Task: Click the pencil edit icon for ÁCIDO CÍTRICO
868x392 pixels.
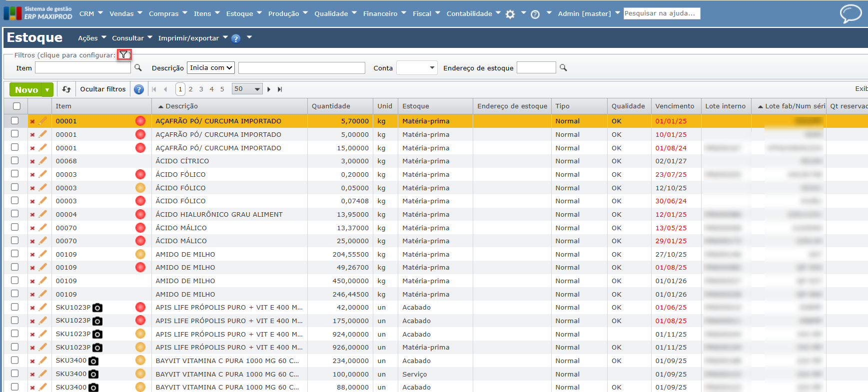Action: [x=43, y=161]
